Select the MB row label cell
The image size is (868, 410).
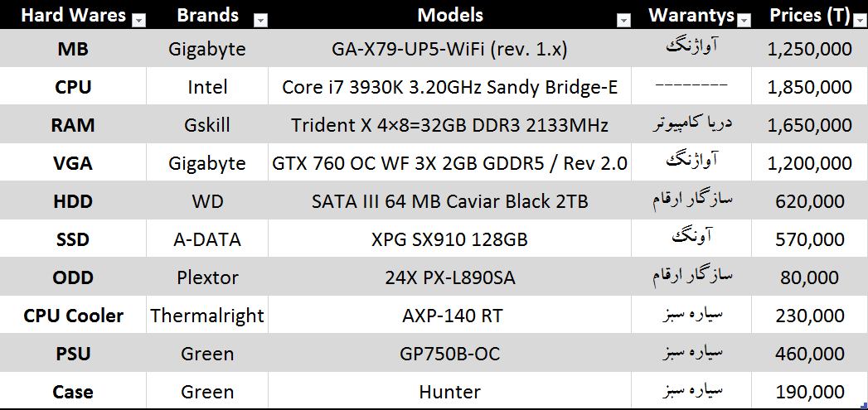[x=73, y=49]
